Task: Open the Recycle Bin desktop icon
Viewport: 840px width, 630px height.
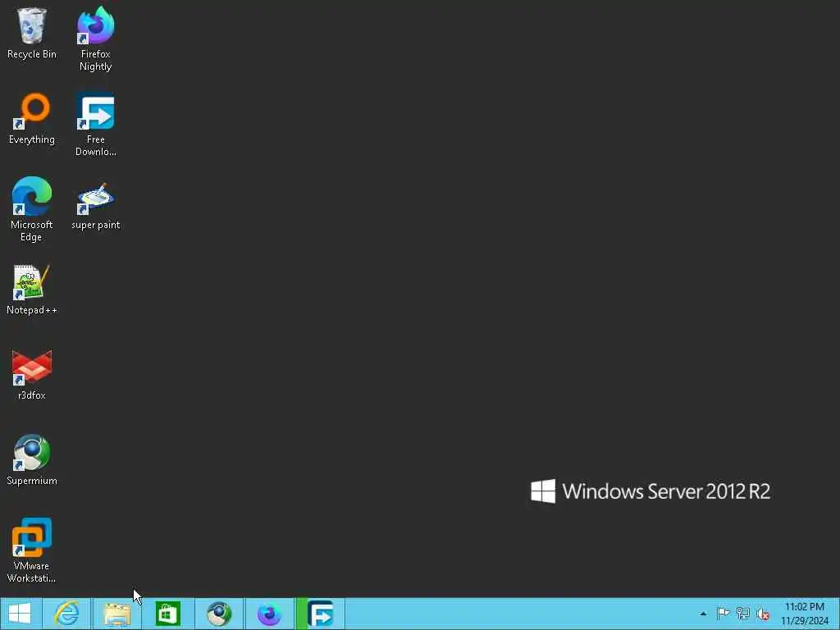Action: pos(32,33)
